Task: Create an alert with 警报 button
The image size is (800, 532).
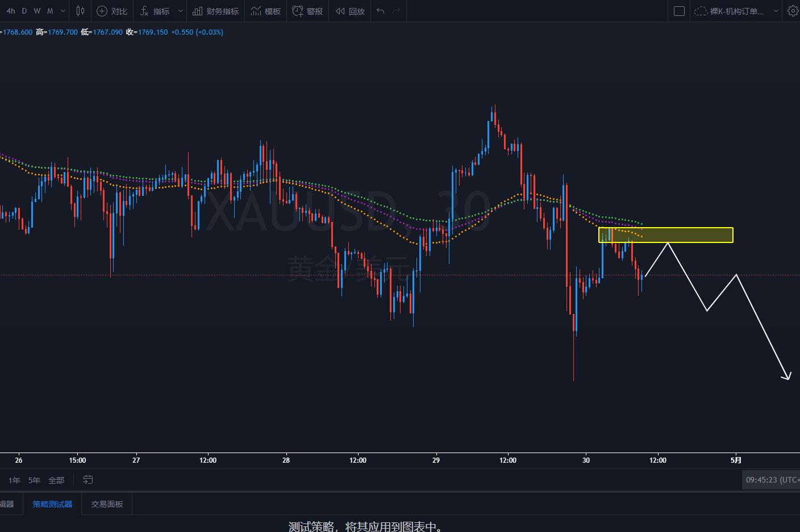Action: pos(307,11)
